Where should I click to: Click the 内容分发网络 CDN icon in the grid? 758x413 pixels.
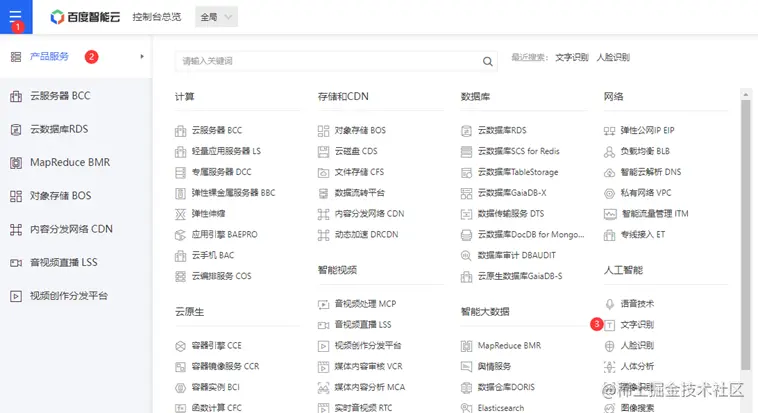(x=323, y=214)
